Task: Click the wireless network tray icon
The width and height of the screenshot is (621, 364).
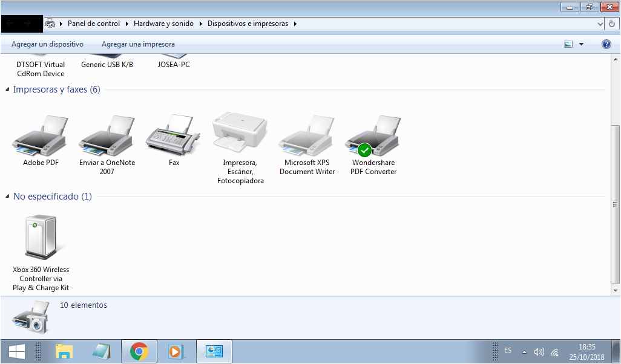Action: point(555,352)
